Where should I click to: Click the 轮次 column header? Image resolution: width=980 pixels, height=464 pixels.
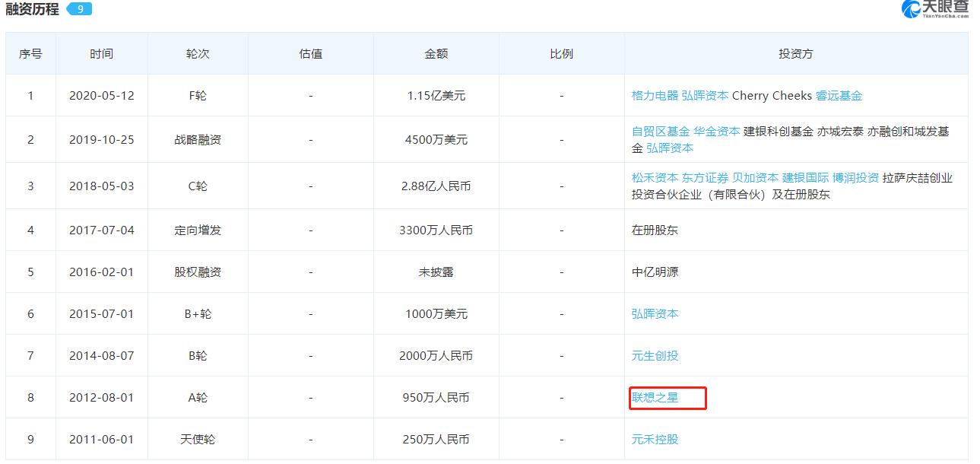[x=198, y=54]
